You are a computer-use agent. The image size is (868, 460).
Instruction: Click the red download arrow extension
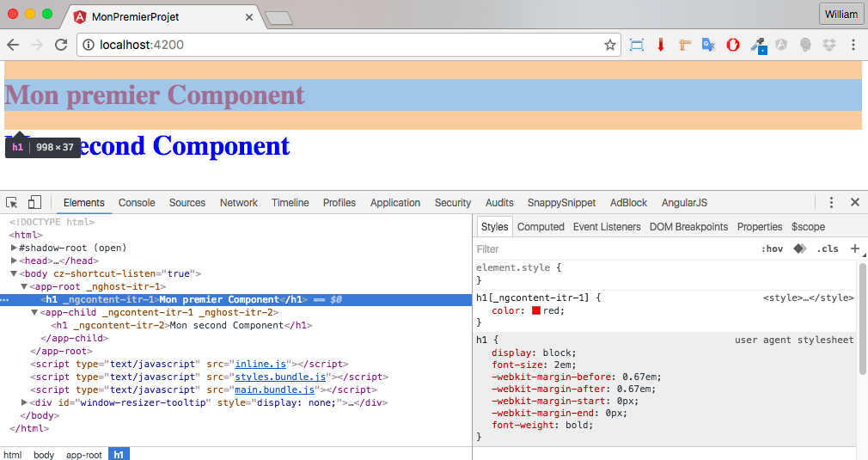coord(660,45)
